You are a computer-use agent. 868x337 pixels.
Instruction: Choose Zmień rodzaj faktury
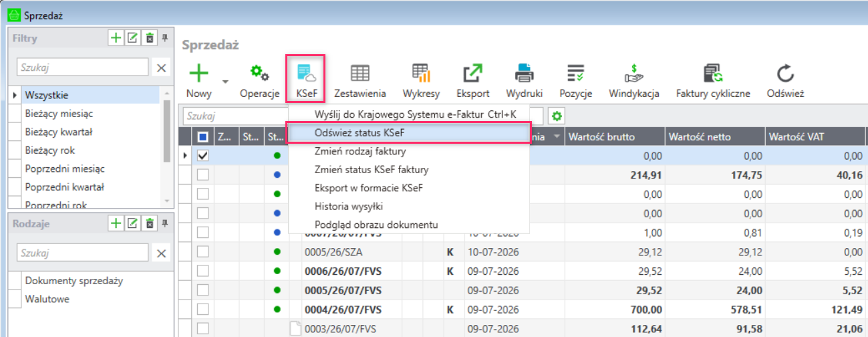click(409, 151)
